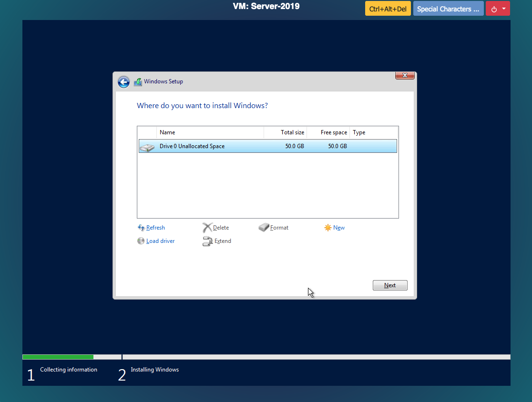
Task: Select Drive 0 Unallocated Space row
Action: tap(267, 146)
